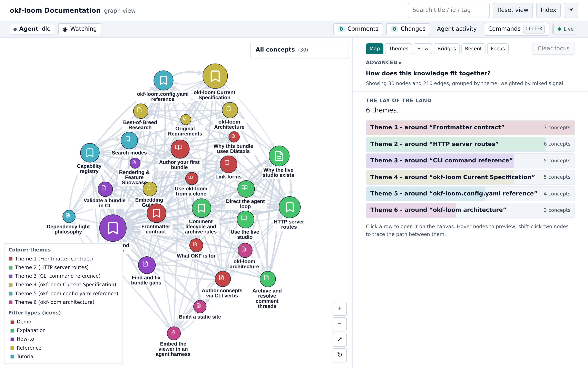Select the okf-loom Current Specification node
Screen dimensions: 588x368
click(215, 76)
